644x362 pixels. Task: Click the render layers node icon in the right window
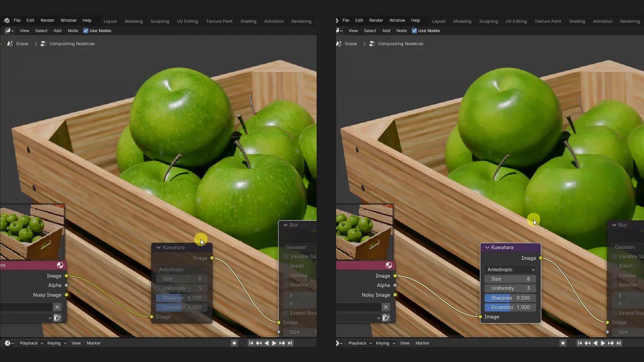388,265
